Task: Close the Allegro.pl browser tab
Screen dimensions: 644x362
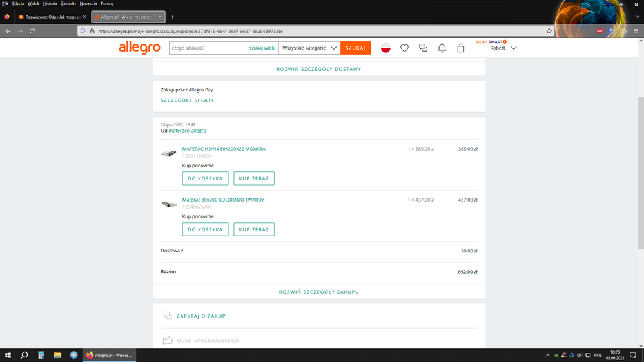Action: click(160, 17)
